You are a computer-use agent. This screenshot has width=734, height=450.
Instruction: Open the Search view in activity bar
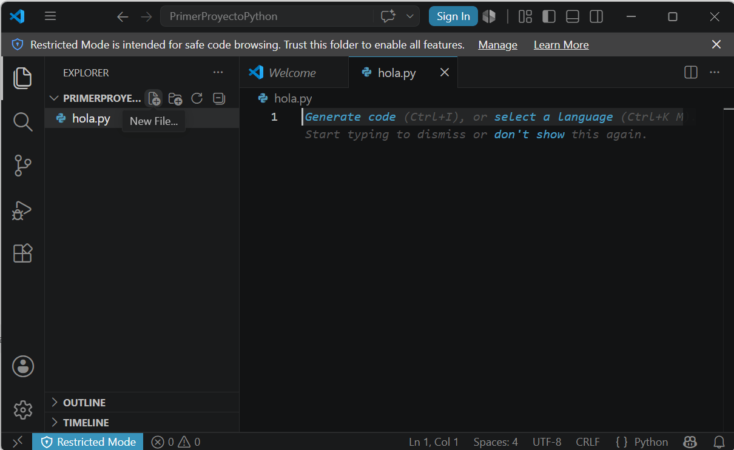(x=22, y=122)
